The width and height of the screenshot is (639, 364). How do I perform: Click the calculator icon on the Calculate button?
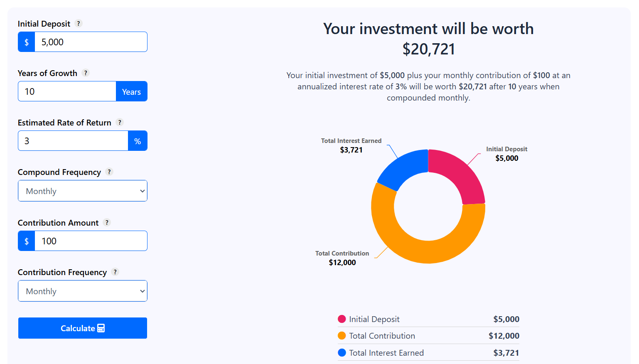pos(102,328)
